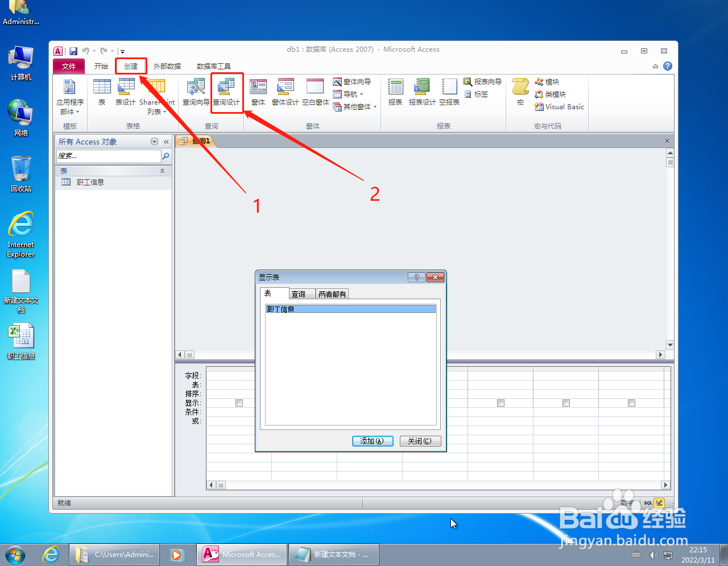Launch 报表向导 (Report Wizard)
Image resolution: width=728 pixels, height=566 pixels.
[x=483, y=82]
